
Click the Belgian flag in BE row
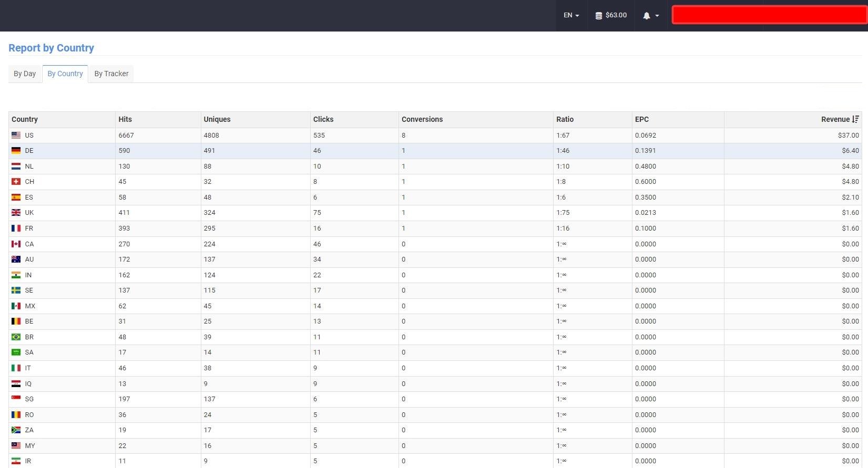pos(16,321)
